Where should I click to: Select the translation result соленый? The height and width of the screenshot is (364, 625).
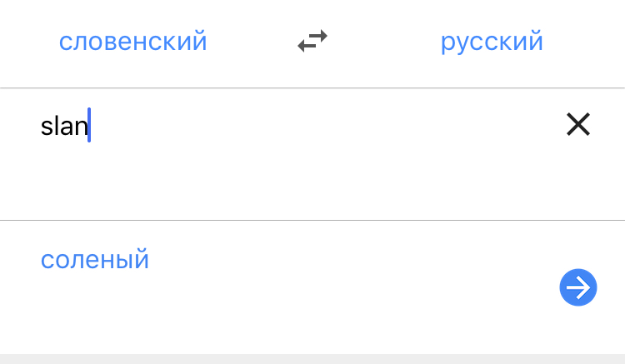click(x=95, y=260)
